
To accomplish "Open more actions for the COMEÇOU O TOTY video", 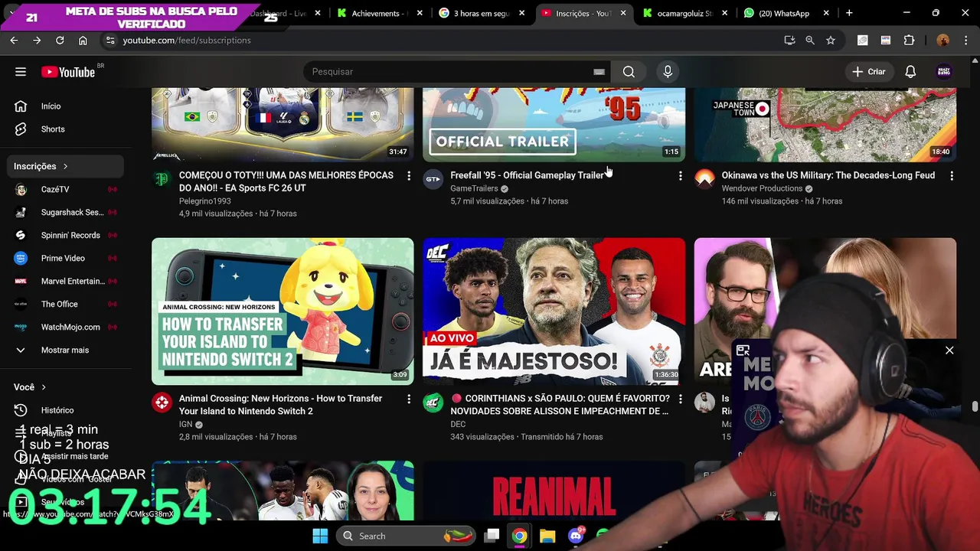I will [409, 176].
